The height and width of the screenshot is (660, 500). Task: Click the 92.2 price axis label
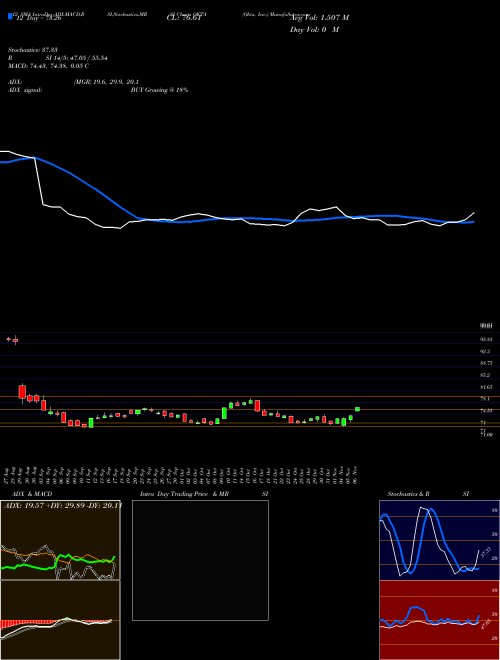(485, 351)
